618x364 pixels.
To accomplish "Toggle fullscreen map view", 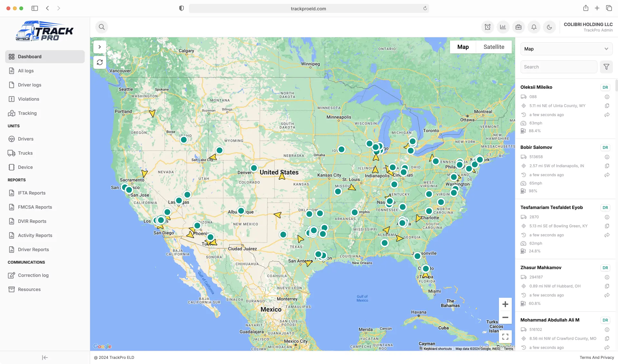I will [505, 337].
